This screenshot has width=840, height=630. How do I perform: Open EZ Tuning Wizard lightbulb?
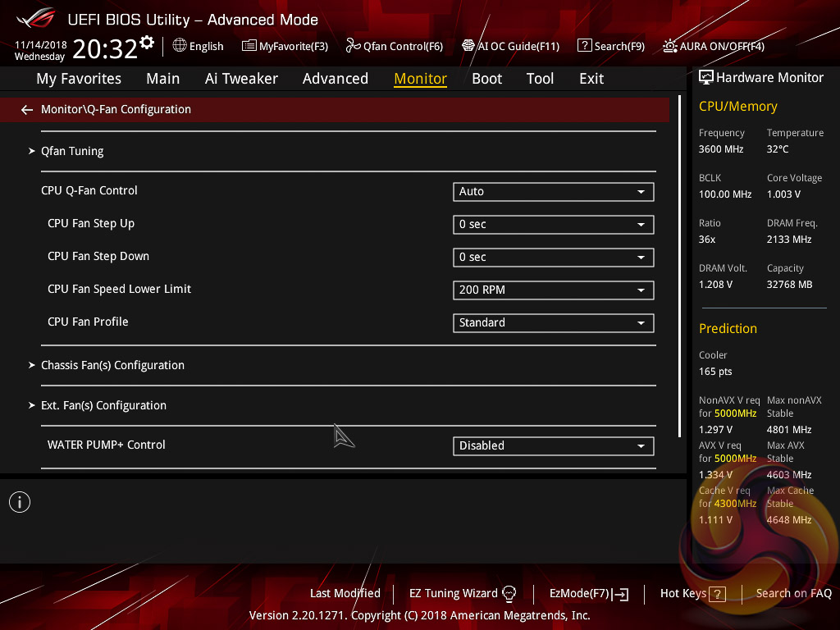(x=509, y=593)
